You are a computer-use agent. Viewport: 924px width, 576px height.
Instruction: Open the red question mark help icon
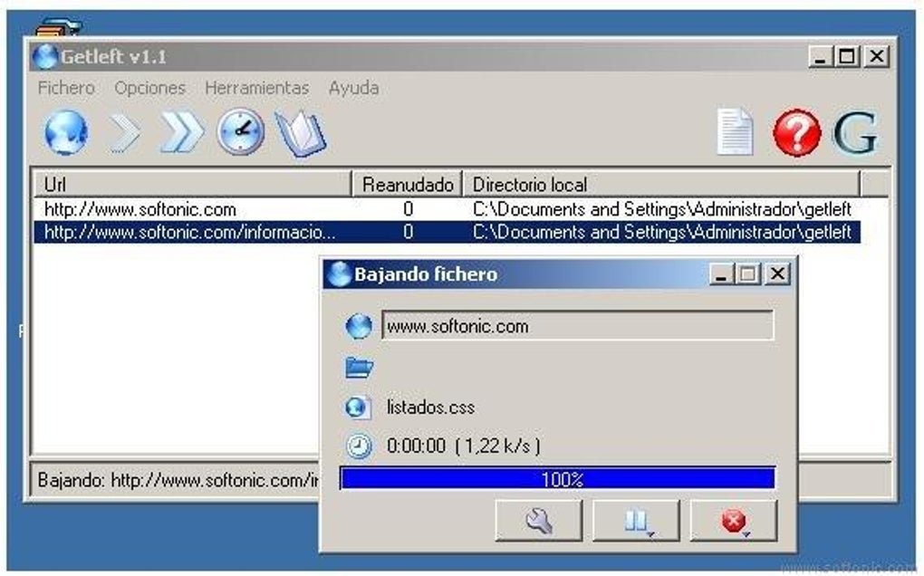coord(796,132)
